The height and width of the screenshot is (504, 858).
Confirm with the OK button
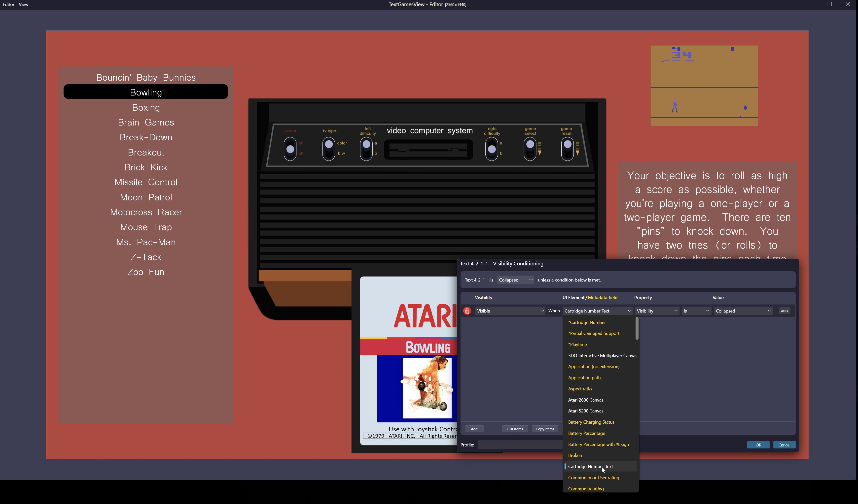coord(758,445)
